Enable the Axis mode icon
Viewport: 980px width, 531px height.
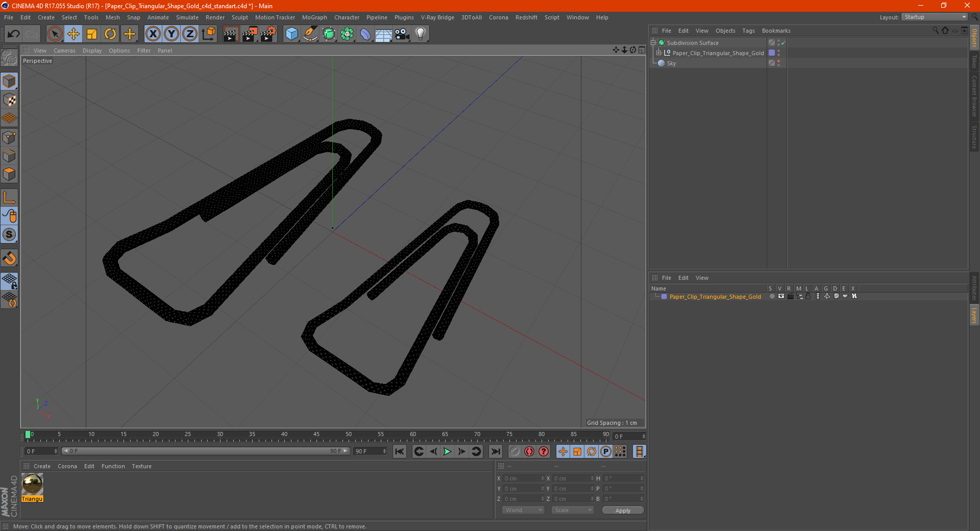(9, 198)
